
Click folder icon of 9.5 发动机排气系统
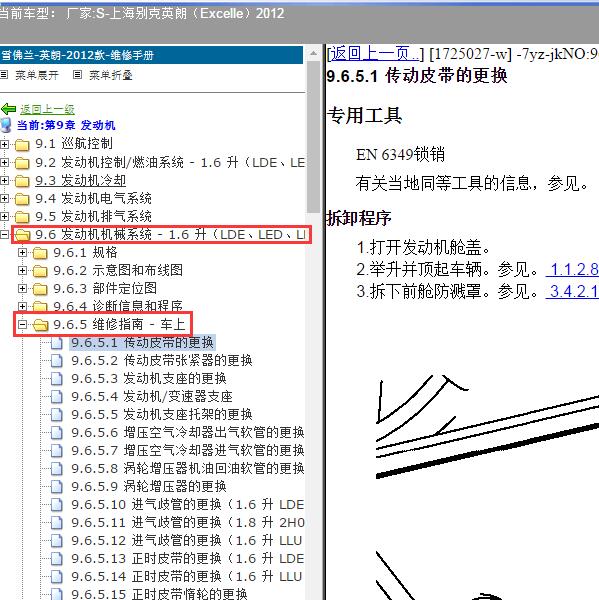pos(22,217)
